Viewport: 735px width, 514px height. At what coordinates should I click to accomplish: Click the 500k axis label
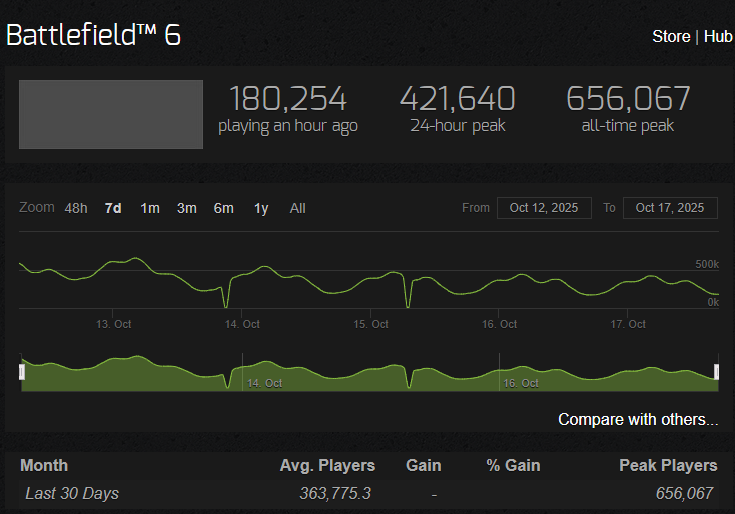(707, 264)
